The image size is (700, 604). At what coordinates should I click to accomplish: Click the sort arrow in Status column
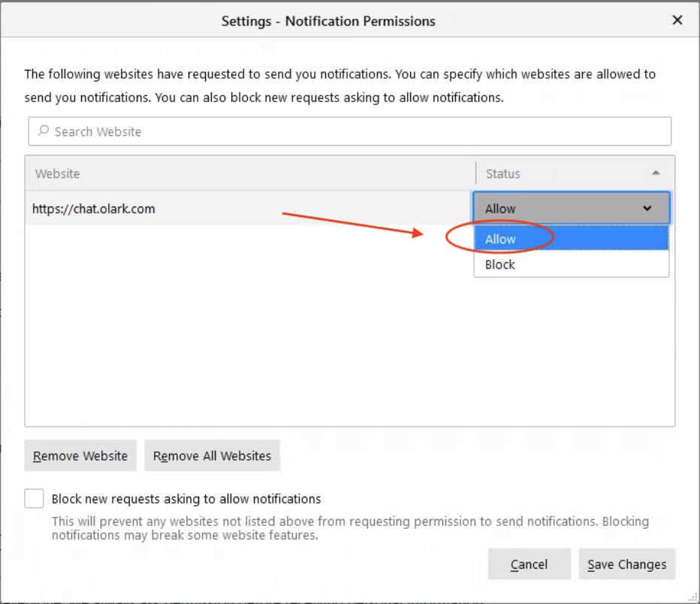pos(656,174)
